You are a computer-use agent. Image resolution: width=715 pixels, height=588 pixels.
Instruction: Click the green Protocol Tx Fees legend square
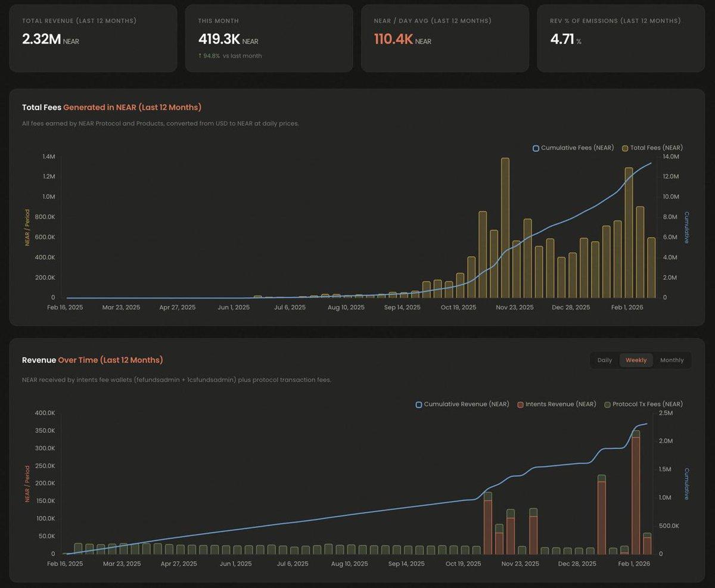click(x=607, y=404)
